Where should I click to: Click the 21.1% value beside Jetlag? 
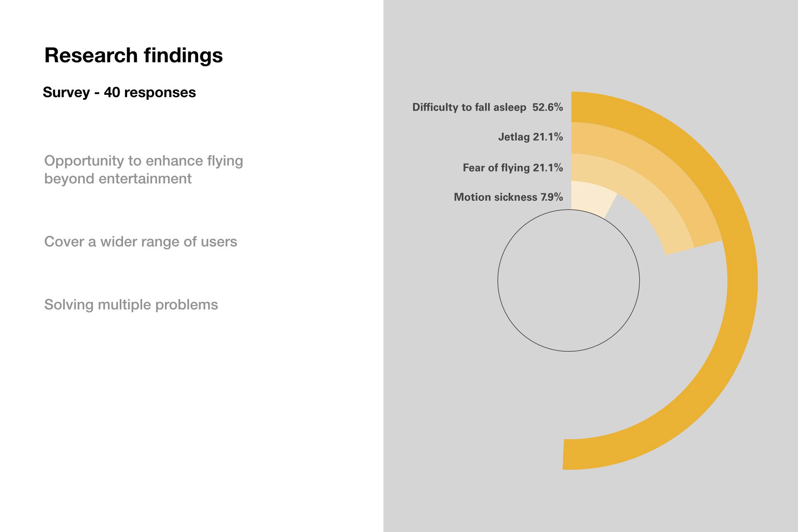pos(548,137)
